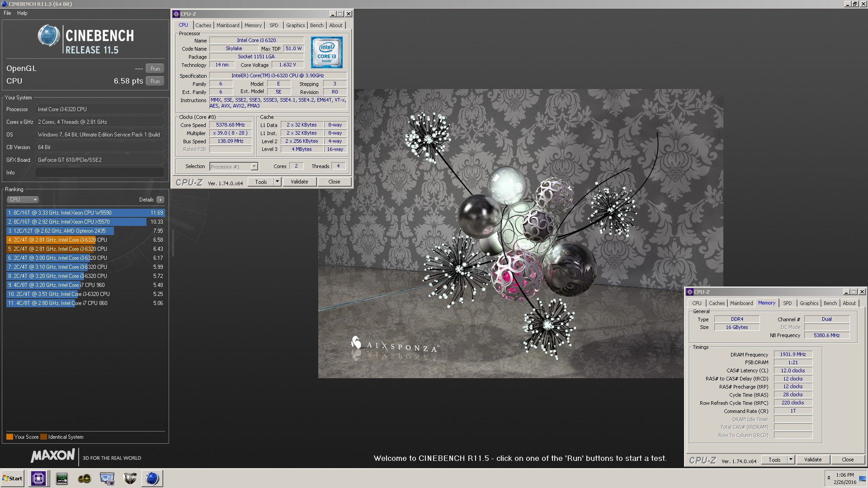Run the OpenGL benchmark
Viewport: 868px width, 488px height.
(x=155, y=69)
